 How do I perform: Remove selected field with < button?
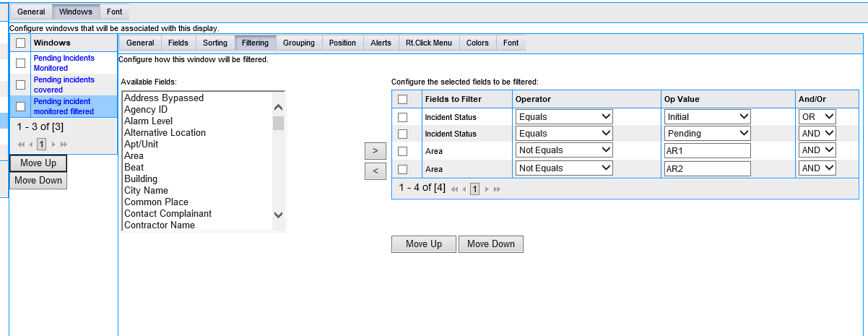click(375, 171)
